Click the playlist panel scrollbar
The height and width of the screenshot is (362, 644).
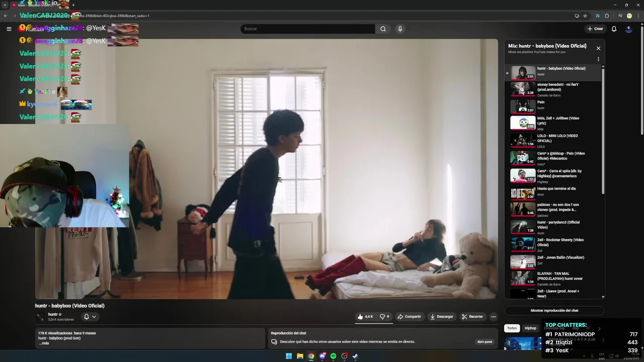click(x=603, y=131)
